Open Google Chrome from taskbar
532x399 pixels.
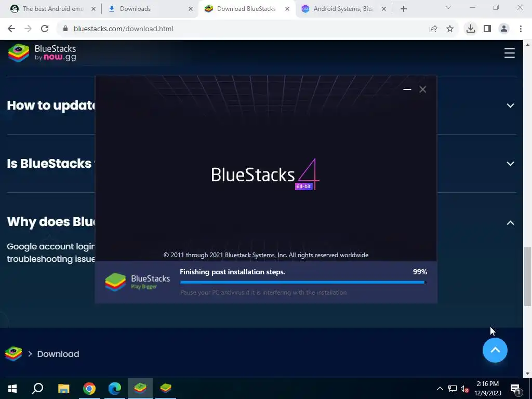pyautogui.click(x=89, y=389)
